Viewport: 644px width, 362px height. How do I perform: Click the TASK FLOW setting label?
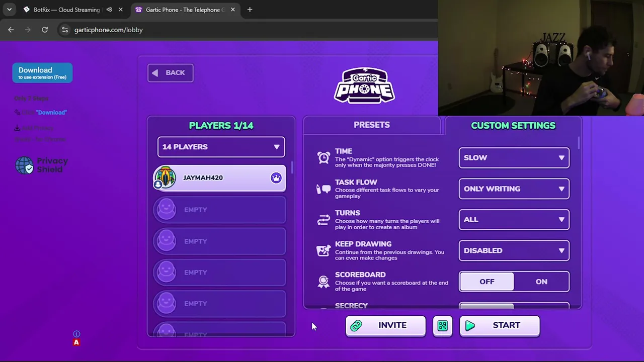pyautogui.click(x=356, y=182)
